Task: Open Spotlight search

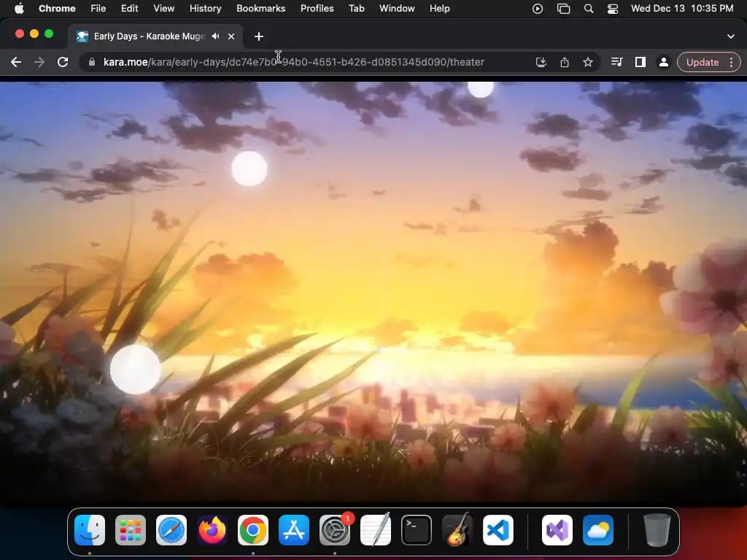Action: [x=589, y=9]
